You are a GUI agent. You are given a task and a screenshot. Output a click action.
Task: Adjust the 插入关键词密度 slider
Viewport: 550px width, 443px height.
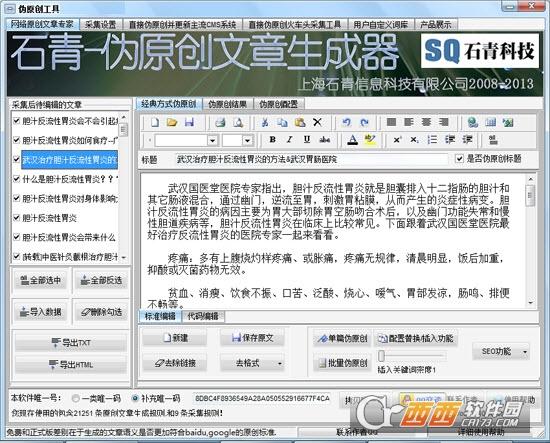[381, 356]
